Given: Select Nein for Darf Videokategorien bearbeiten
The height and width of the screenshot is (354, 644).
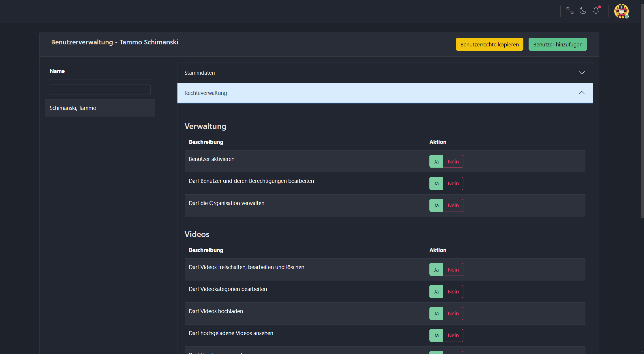Looking at the screenshot, I should pos(453,291).
